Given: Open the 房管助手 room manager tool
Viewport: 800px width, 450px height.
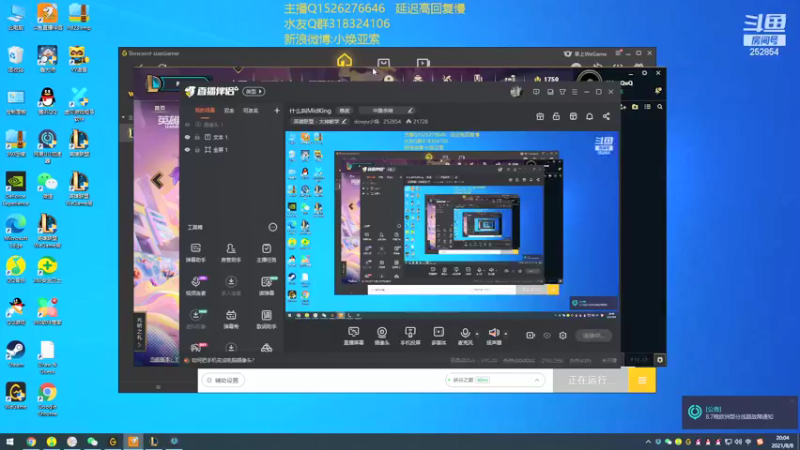Looking at the screenshot, I should click(x=231, y=253).
